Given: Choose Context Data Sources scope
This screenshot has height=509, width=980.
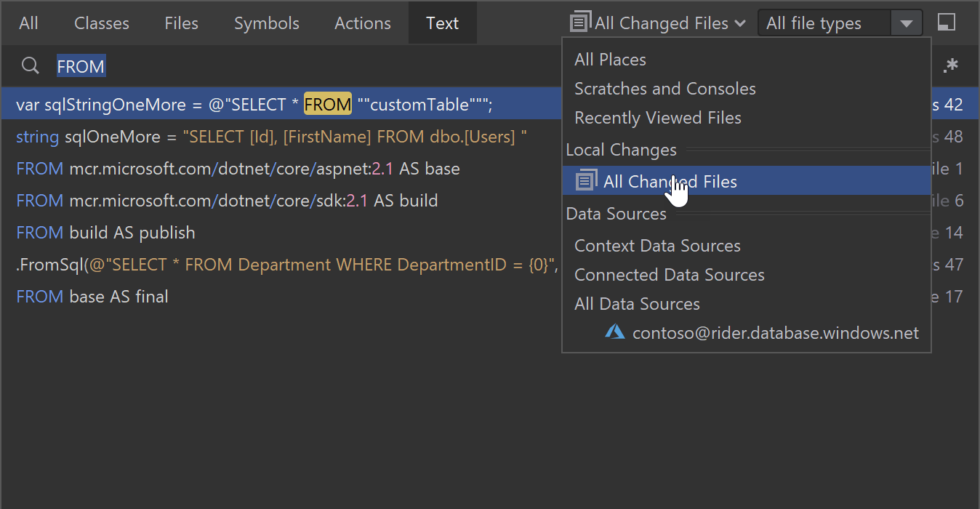Looking at the screenshot, I should pyautogui.click(x=657, y=246).
